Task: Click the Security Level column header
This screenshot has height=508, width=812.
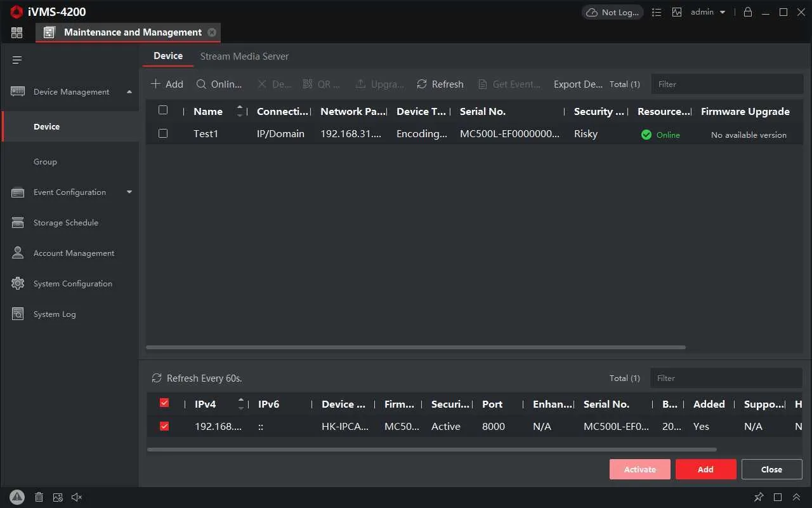Action: (599, 112)
